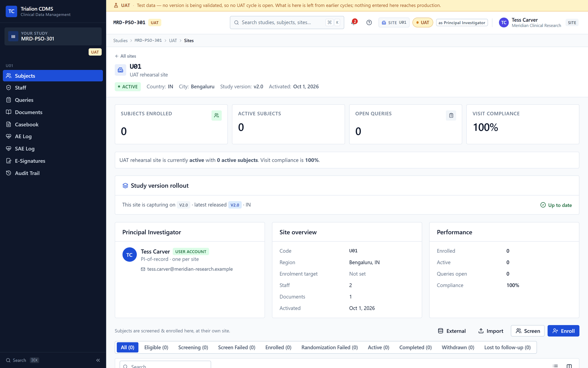Select the Screening (0) tab
588x368 pixels.
193,347
